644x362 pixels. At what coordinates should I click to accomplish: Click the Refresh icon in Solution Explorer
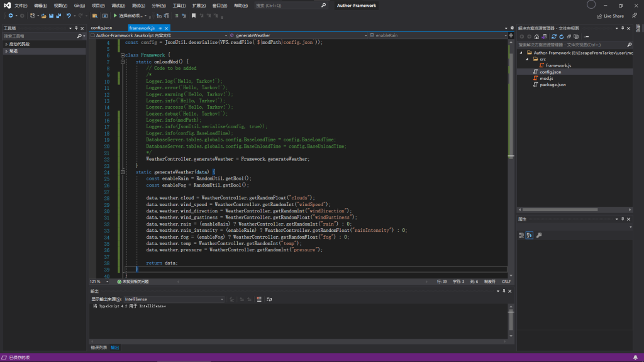pyautogui.click(x=562, y=36)
